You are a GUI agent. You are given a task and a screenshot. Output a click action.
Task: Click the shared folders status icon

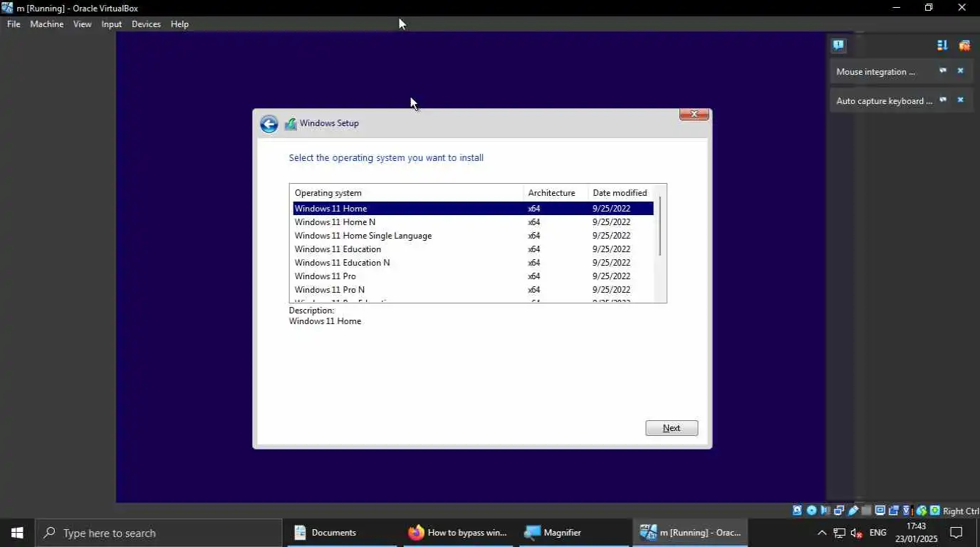(867, 510)
